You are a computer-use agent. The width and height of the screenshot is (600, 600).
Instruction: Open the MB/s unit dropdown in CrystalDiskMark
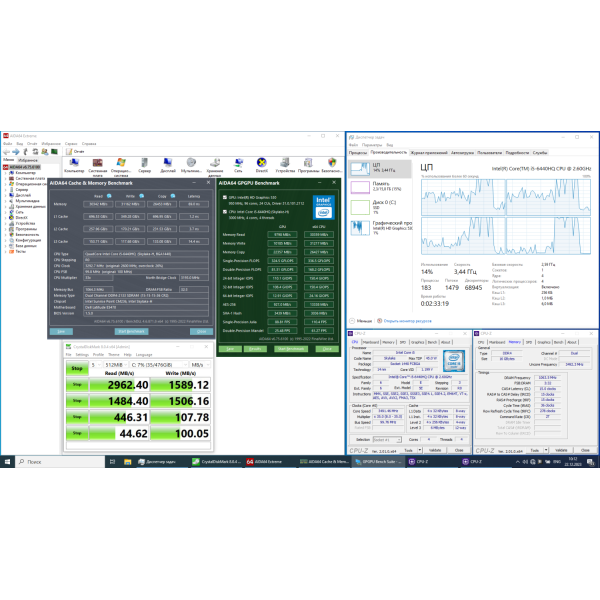click(x=200, y=365)
